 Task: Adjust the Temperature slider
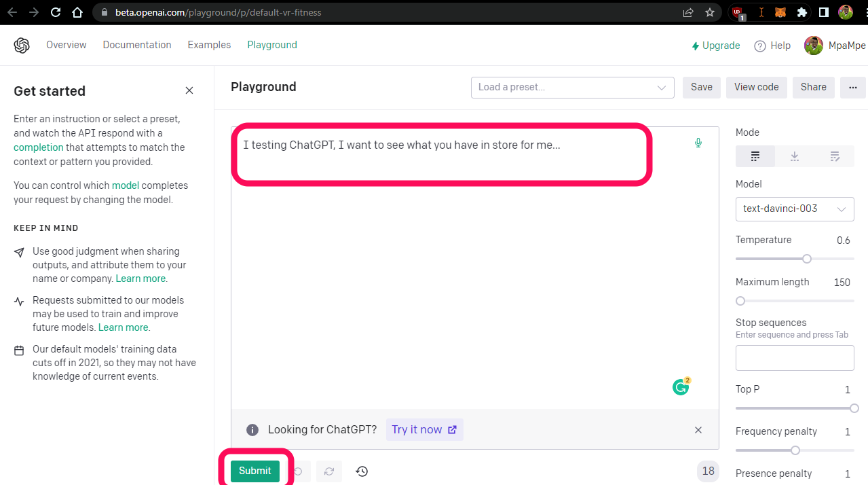pyautogui.click(x=795, y=259)
